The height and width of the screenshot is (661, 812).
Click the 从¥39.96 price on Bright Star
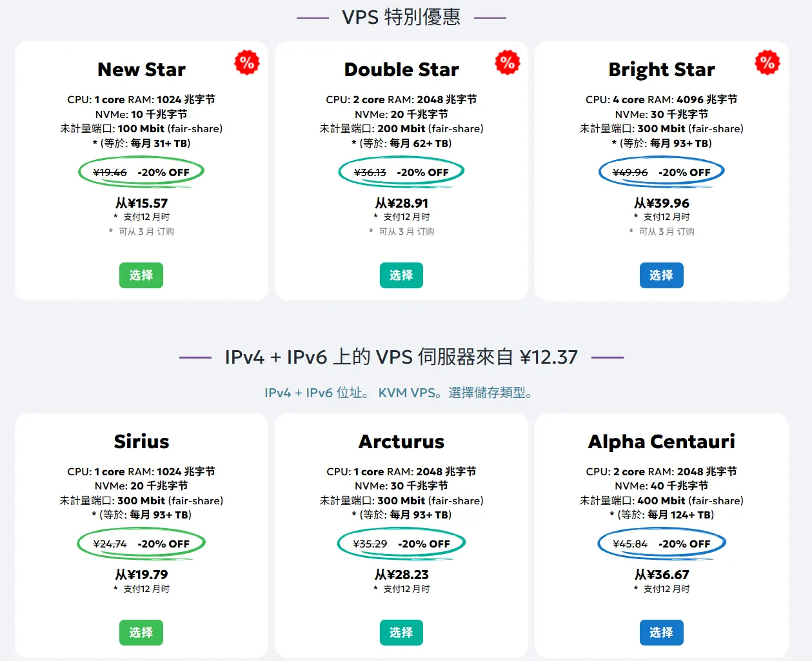coord(662,202)
